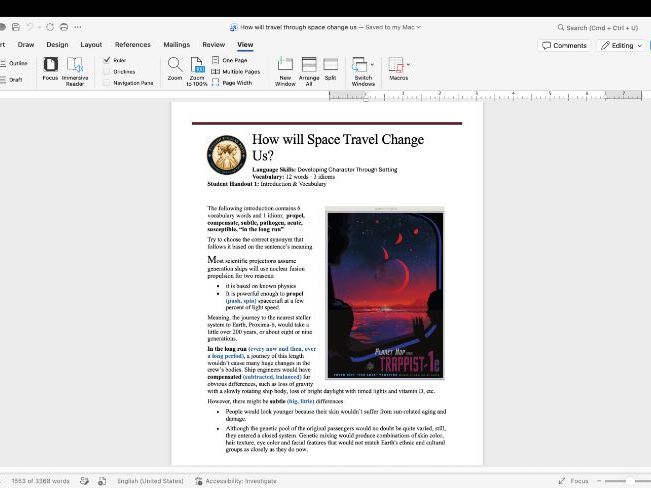Switch to the Layout tab
Screen dimensions: 651x488
click(91, 44)
